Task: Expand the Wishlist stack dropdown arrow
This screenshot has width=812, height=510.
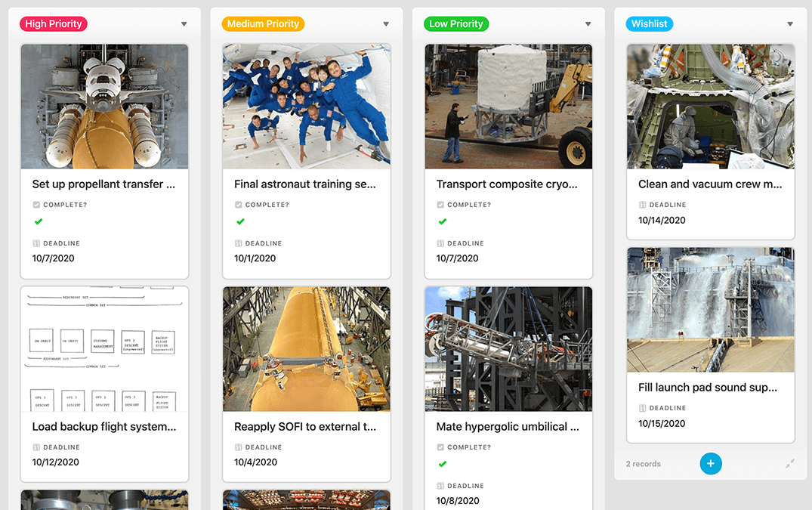Action: [790, 24]
